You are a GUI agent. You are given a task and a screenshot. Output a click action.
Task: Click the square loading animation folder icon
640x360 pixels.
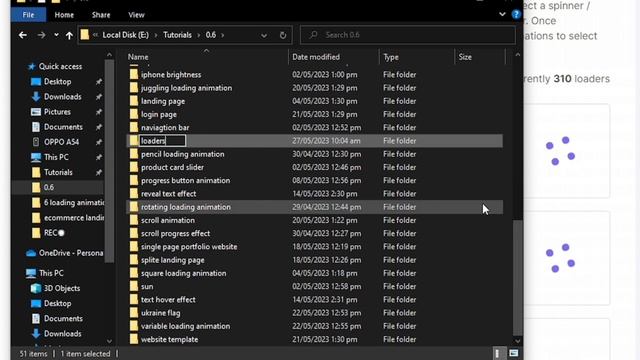[x=134, y=273]
